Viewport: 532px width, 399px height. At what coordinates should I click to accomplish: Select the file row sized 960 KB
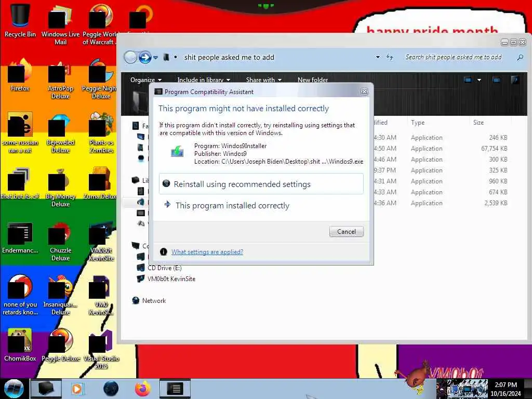441,181
